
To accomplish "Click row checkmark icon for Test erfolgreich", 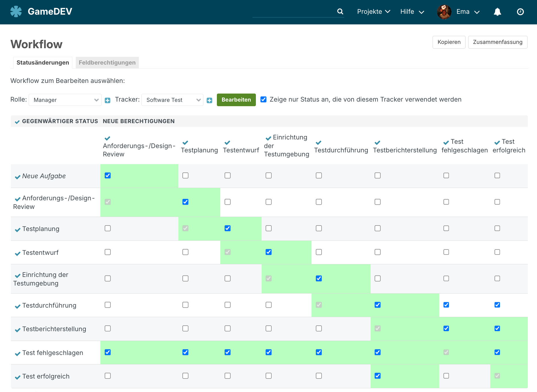I will 17,377.
